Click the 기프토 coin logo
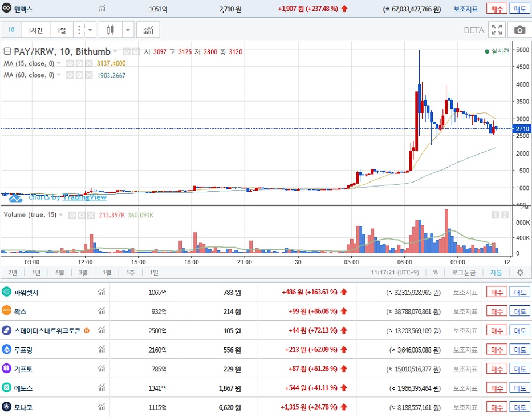The image size is (532, 417). click(x=6, y=368)
